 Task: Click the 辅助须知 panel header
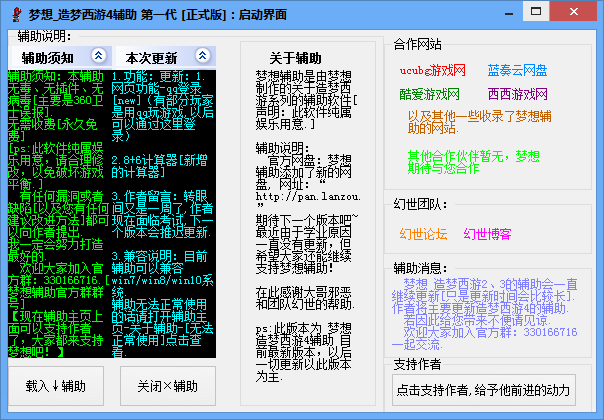[48, 57]
